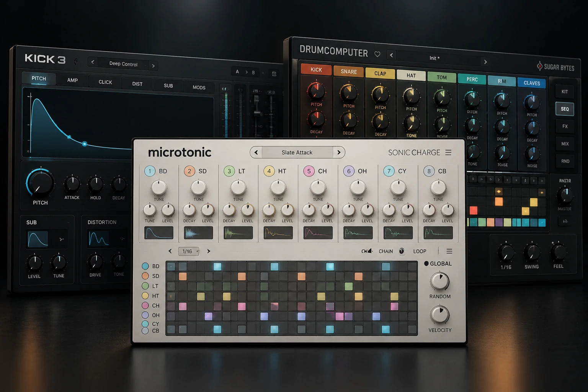Enable the GLOBAL indicator in Microtonic

[x=426, y=263]
